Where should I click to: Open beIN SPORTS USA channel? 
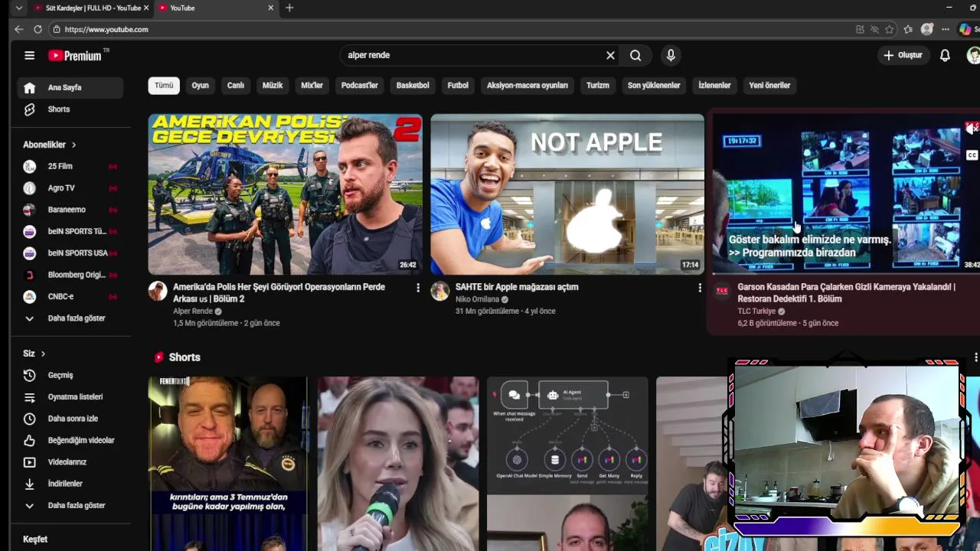(x=70, y=253)
